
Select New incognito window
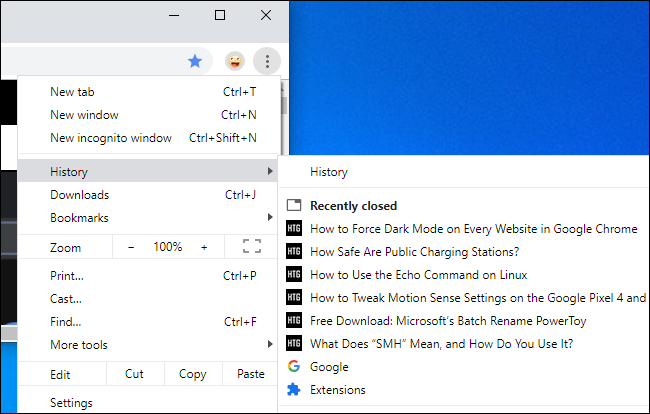click(111, 138)
